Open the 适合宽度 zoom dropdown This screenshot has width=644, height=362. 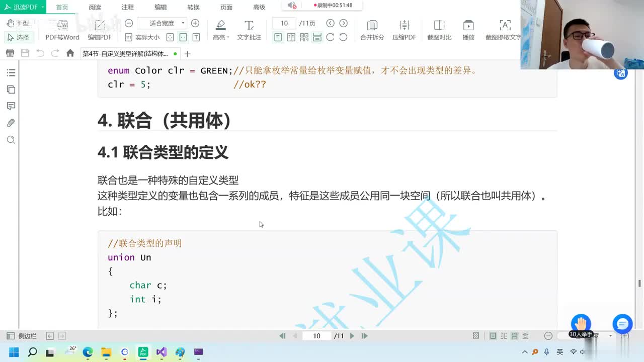(162, 23)
